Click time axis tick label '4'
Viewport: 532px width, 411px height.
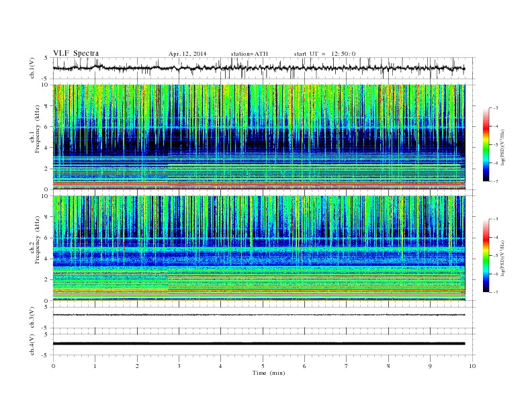[x=220, y=366]
